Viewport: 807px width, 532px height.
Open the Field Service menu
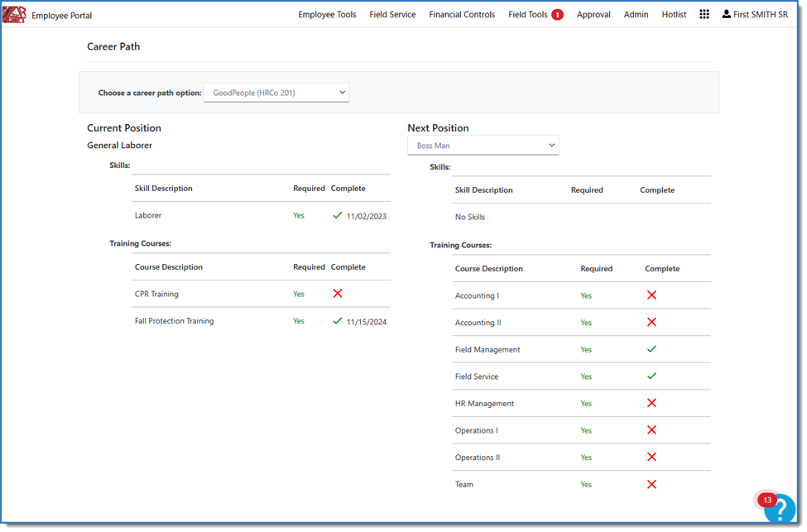pyautogui.click(x=392, y=15)
